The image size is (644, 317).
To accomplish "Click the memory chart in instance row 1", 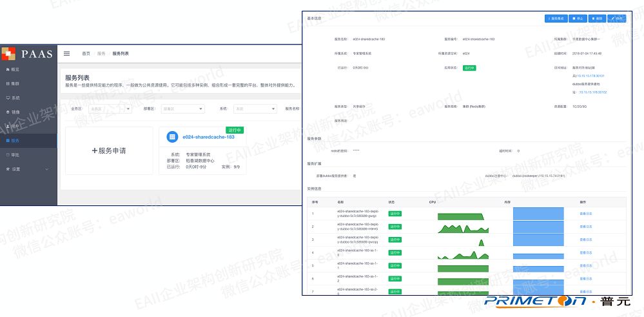I will pyautogui.click(x=538, y=214).
